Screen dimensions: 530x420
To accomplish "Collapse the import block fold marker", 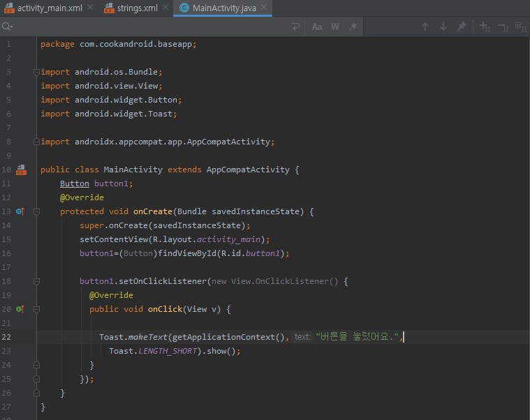I will point(36,72).
